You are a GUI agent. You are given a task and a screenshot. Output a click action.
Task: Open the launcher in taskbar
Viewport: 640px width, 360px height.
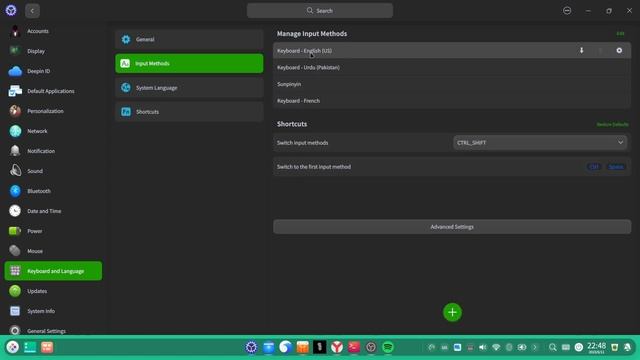pyautogui.click(x=13, y=347)
